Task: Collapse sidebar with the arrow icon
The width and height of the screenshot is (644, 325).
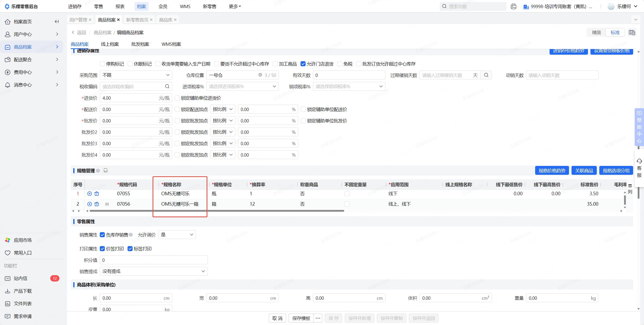Action: click(x=57, y=22)
